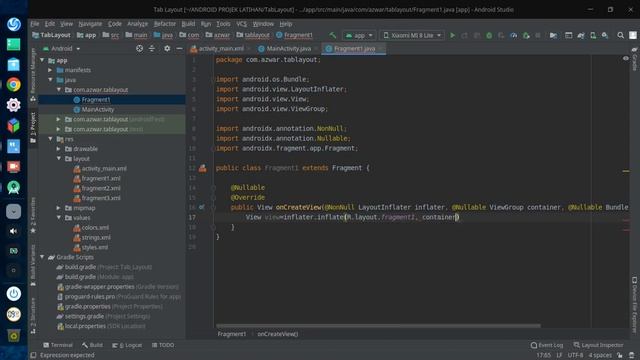This screenshot has width=640, height=360.
Task: Click the UTF-8 encoding in status bar
Action: (576, 355)
